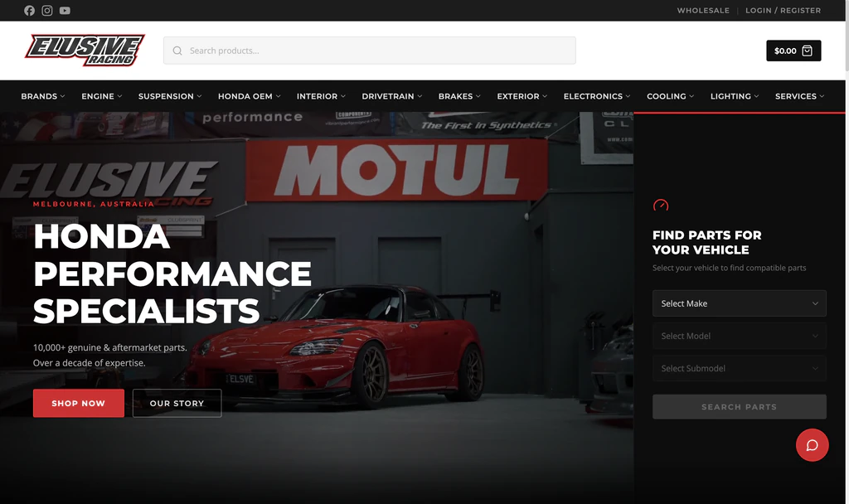
Task: Expand the Services menu
Action: pyautogui.click(x=800, y=96)
